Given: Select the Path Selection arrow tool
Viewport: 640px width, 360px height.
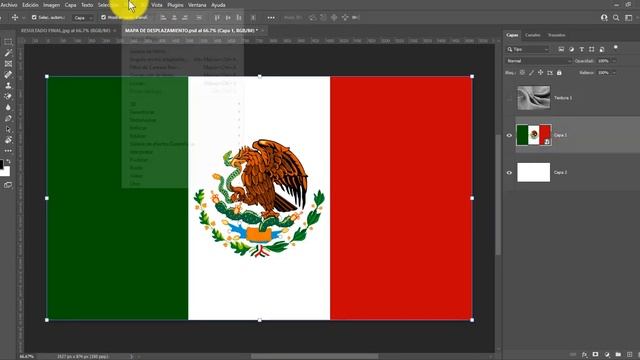Looking at the screenshot, I should point(8,129).
